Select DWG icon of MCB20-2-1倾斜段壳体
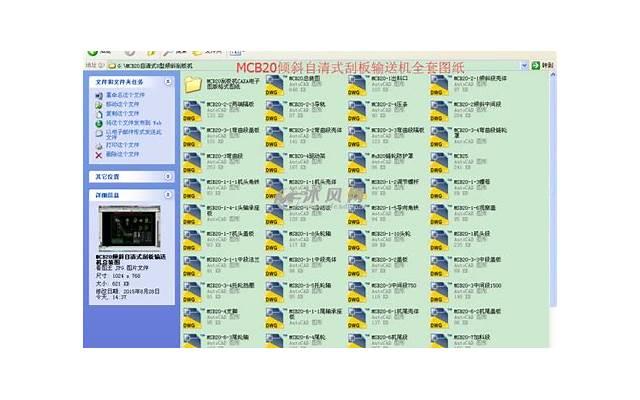This screenshot has height=400, width=640. [x=440, y=85]
